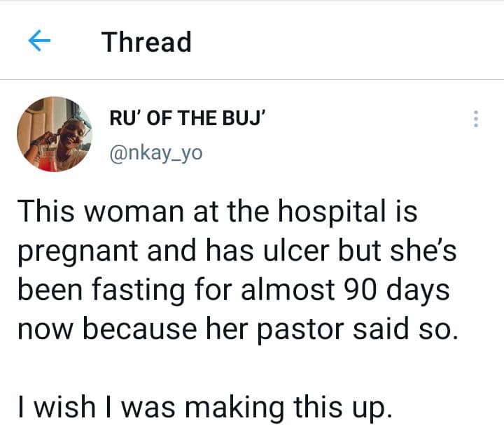
Task: Tap the line "now because her pastor said so."
Action: (237, 328)
